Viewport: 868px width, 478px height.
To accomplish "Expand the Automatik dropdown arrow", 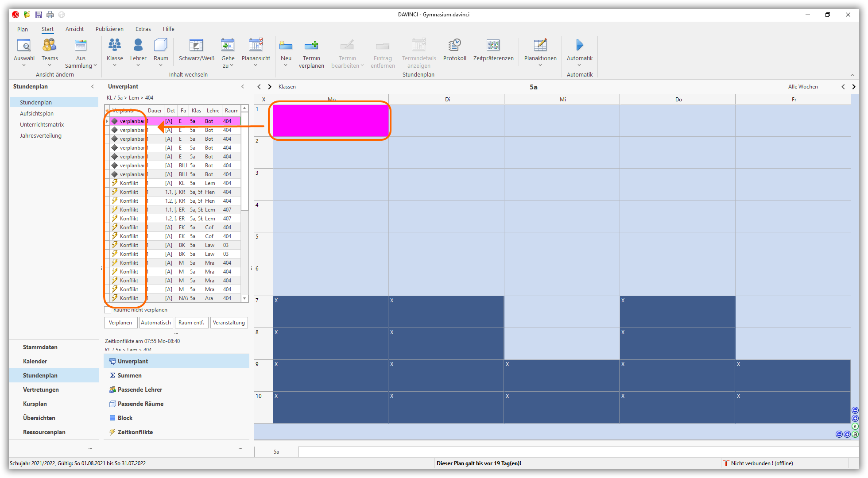I will click(x=579, y=66).
